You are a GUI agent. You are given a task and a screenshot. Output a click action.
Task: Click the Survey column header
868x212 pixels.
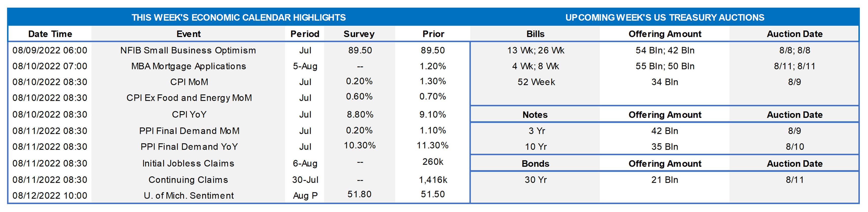point(359,34)
